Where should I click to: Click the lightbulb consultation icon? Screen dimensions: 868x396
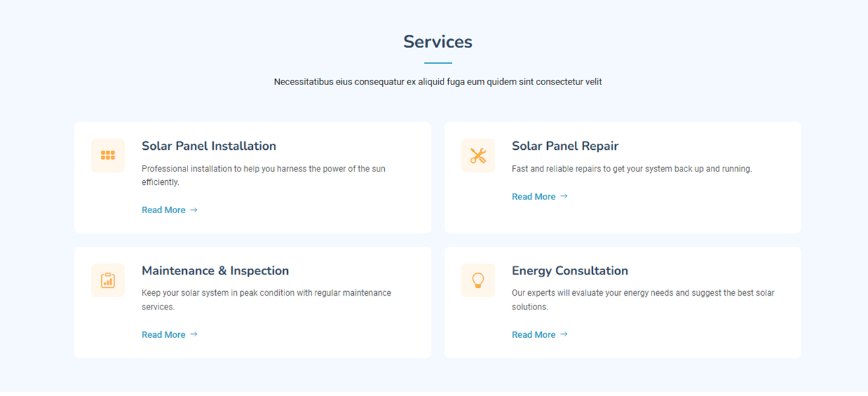pos(478,280)
